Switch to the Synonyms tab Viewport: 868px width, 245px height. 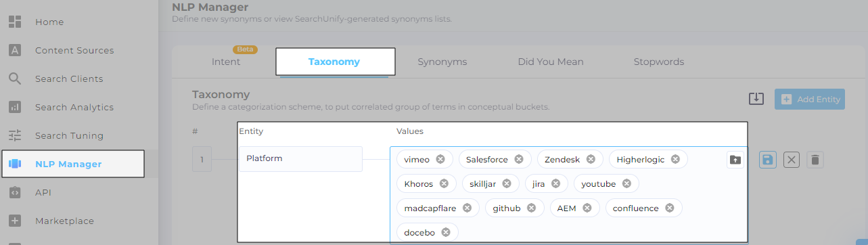coord(442,62)
